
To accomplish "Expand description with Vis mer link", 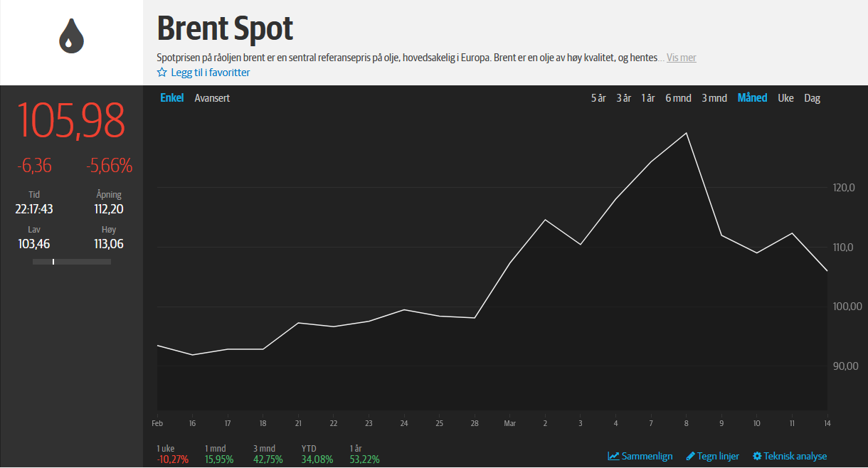I will [x=682, y=58].
